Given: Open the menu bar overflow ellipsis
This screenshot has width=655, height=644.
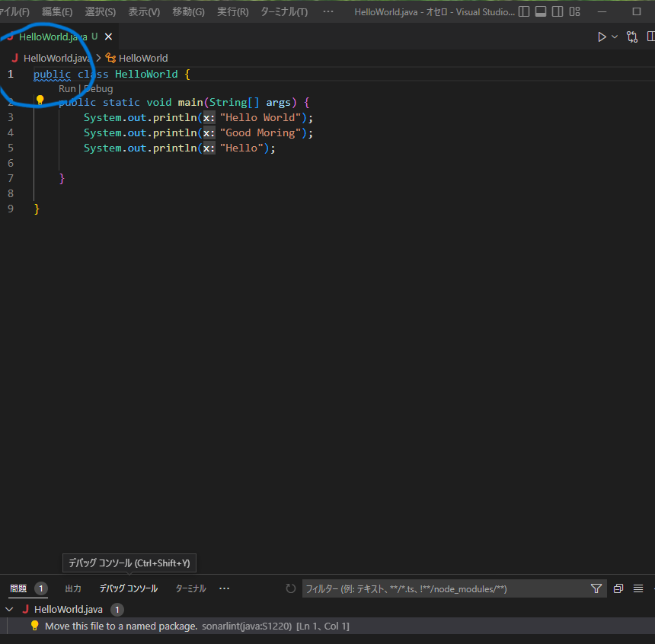Looking at the screenshot, I should tap(327, 11).
